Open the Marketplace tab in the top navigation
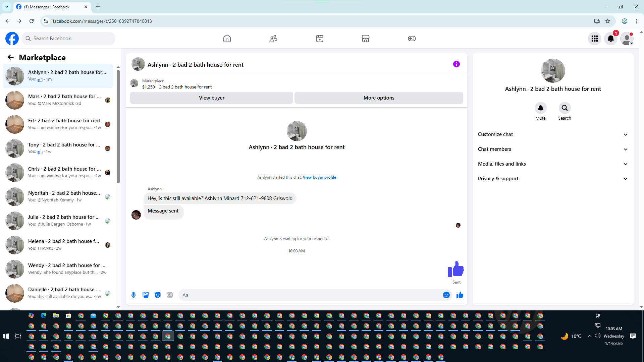Image resolution: width=644 pixels, height=362 pixels. [x=366, y=39]
